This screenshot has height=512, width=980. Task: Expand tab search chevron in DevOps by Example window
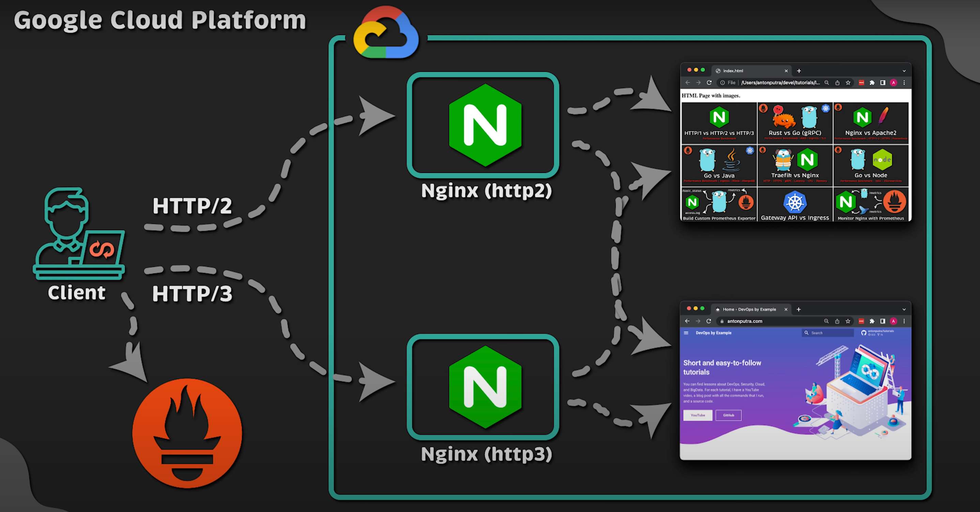[904, 309]
